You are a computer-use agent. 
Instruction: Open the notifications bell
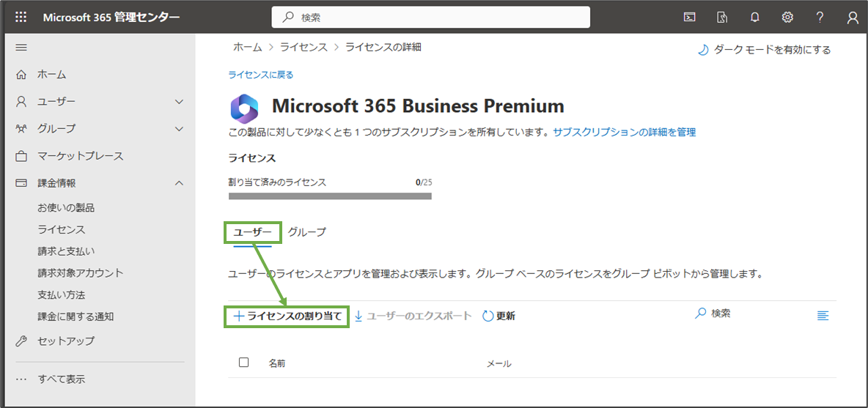coord(754,17)
